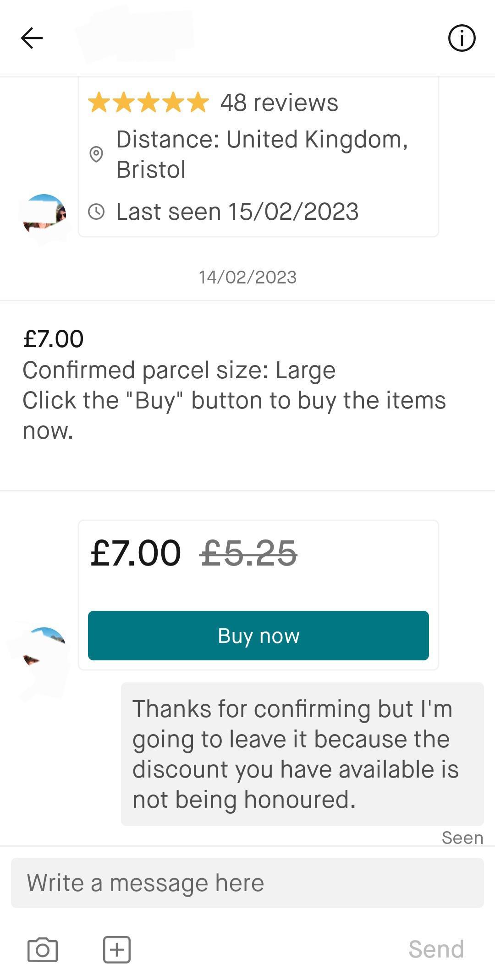
Task: Open conversation info icon
Action: (462, 38)
